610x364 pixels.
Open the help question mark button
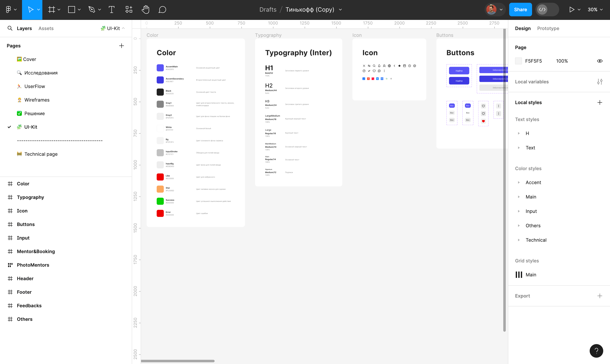(x=596, y=351)
